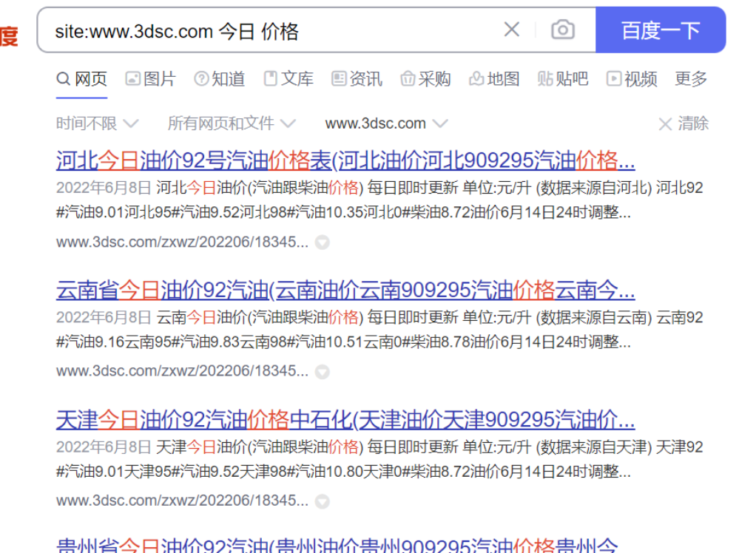Open the 文库 tab
Screen dimensions: 756x553
(288, 78)
